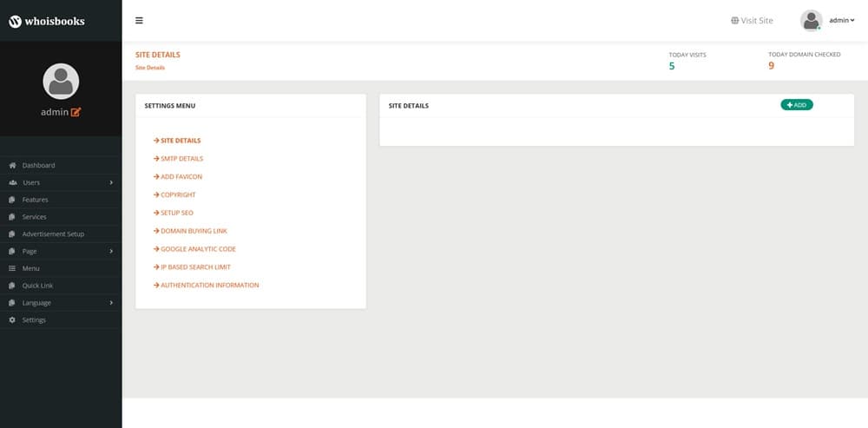Viewport: 868px width, 428px height.
Task: Expand the Users submenu chevron
Action: click(111, 182)
